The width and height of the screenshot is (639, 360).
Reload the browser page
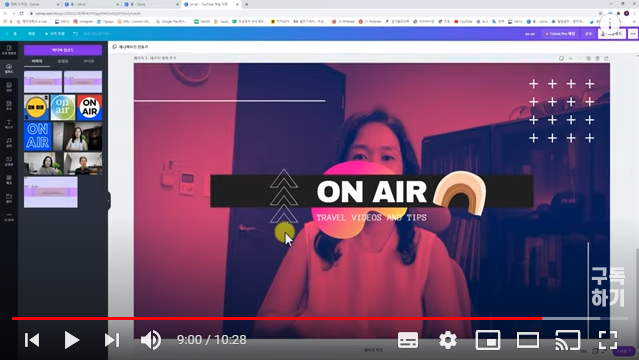[x=21, y=13]
